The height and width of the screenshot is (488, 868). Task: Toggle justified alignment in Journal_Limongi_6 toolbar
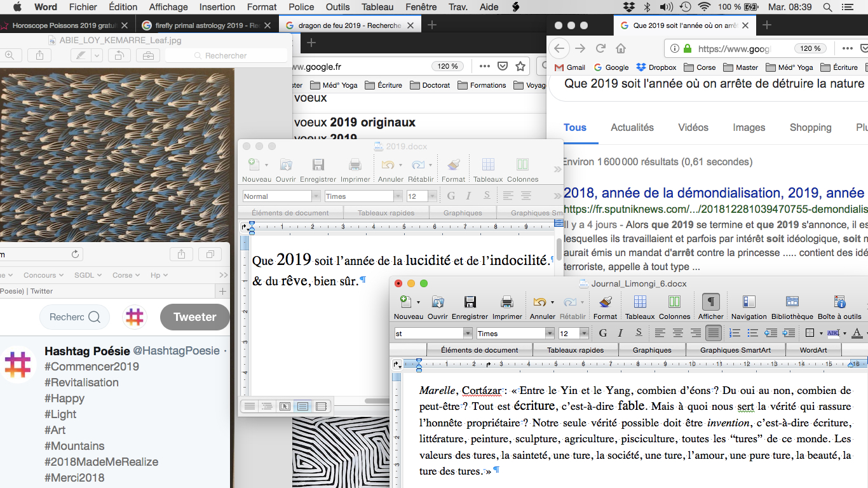(714, 333)
